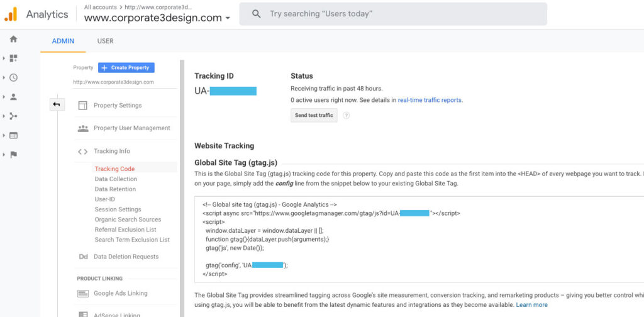Click inside the gtag.js code snippet box

[x=419, y=240]
